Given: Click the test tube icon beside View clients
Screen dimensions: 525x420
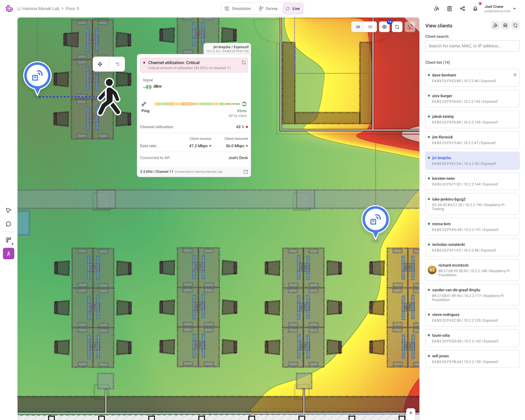Looking at the screenshot, I should (x=495, y=26).
